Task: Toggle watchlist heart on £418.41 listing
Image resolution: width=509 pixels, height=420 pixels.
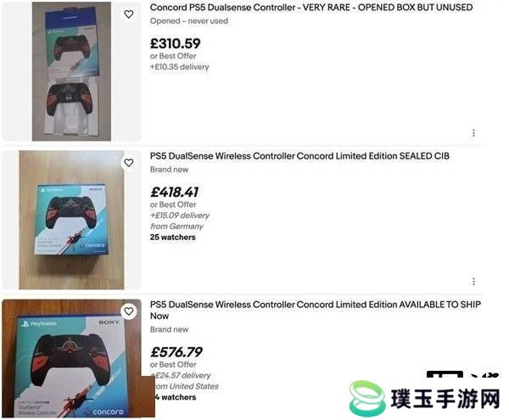Action: pyautogui.click(x=129, y=163)
